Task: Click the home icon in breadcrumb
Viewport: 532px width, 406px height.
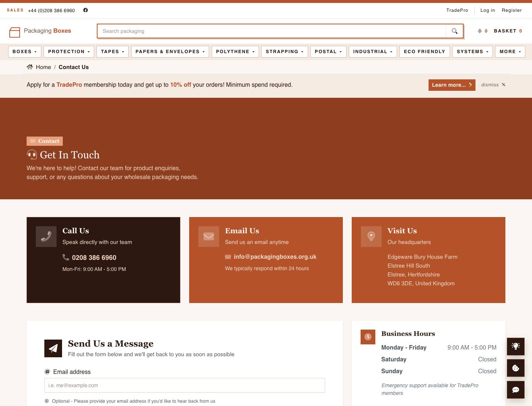Action: pyautogui.click(x=30, y=67)
